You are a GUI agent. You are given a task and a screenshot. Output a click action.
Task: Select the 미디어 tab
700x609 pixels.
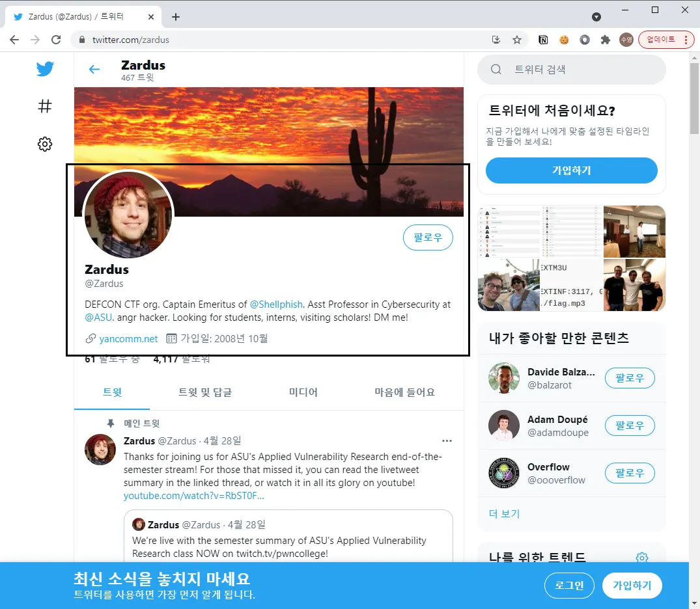(303, 392)
